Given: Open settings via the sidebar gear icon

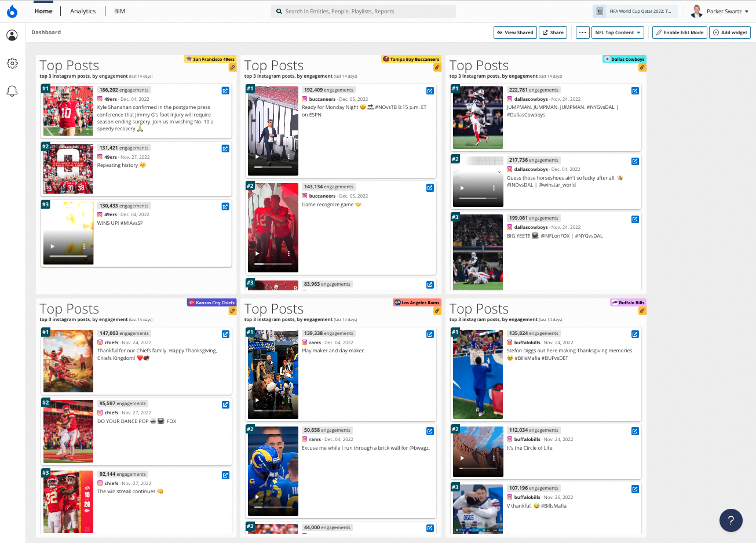Looking at the screenshot, I should (12, 63).
